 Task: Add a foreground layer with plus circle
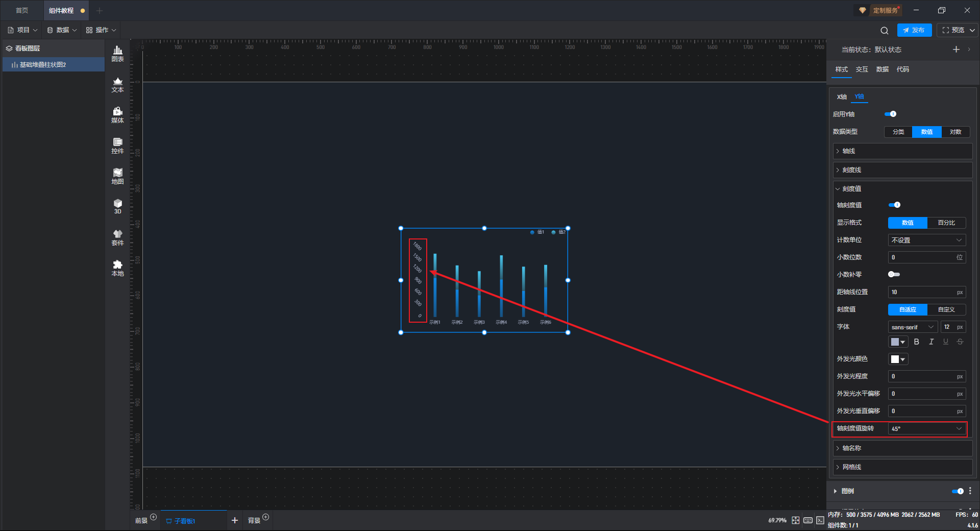[x=153, y=517]
